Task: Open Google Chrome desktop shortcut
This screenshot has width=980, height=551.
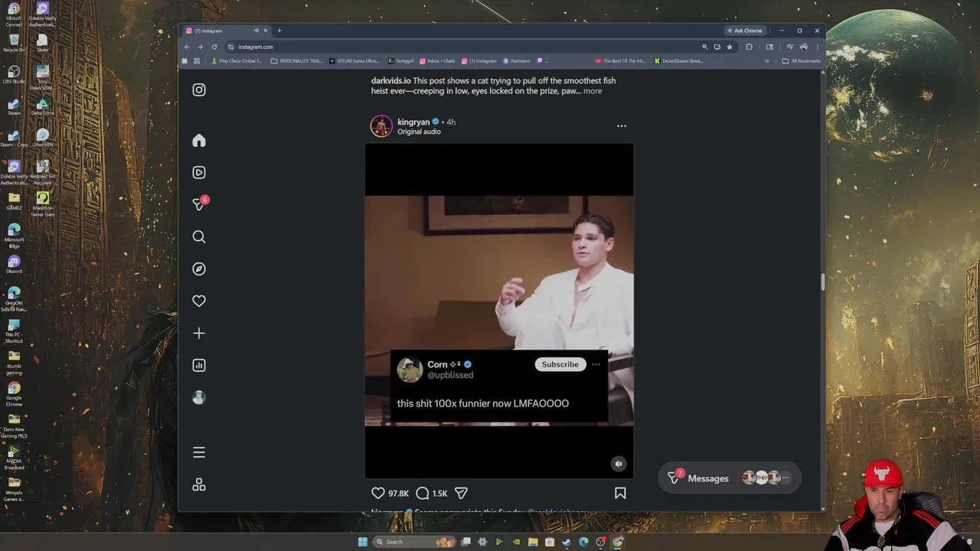Action: pyautogui.click(x=14, y=394)
